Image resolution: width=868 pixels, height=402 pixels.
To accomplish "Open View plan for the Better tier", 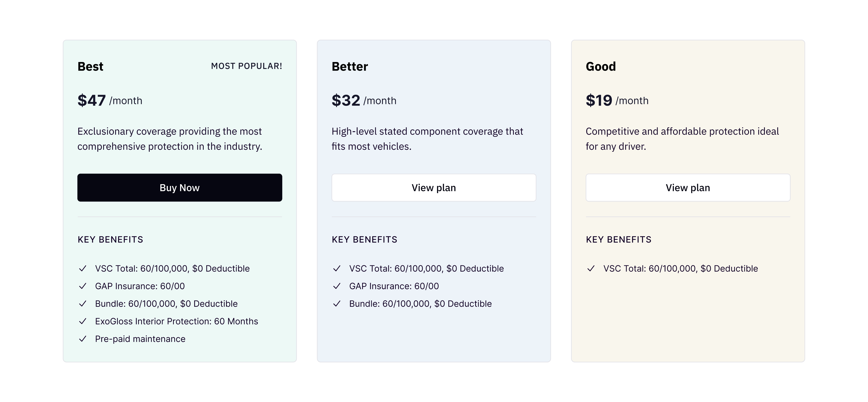I will (434, 188).
